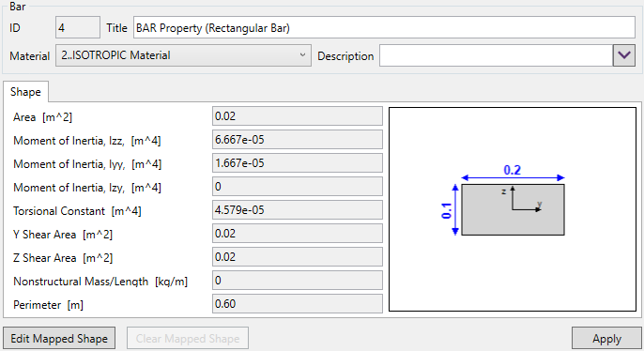This screenshot has height=351, width=644.
Task: Click the ID field showing 4
Action: coord(78,28)
